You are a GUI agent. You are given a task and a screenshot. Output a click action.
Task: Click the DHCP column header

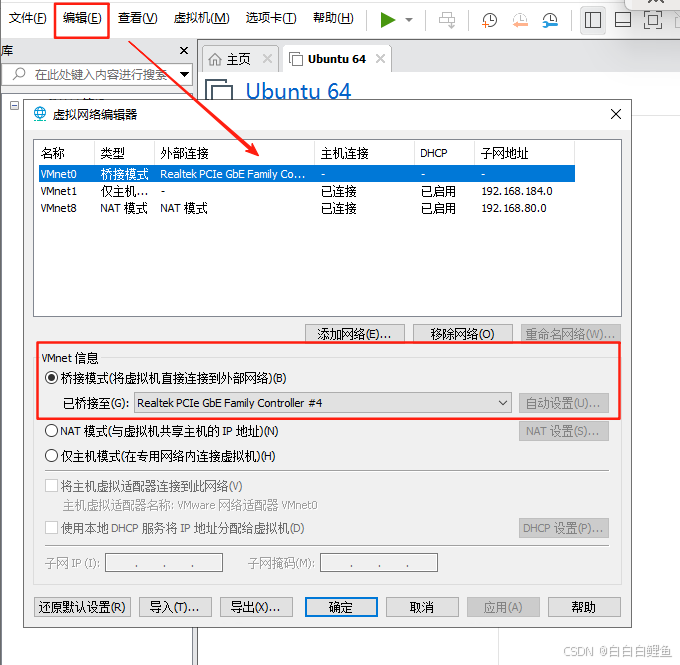pyautogui.click(x=444, y=153)
